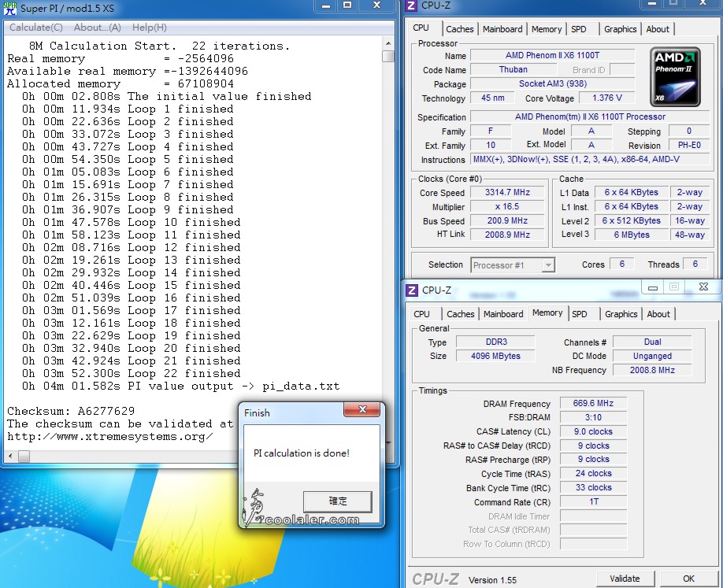The height and width of the screenshot is (588, 723).
Task: Click the HT Link value '2008.9 MHz'
Action: click(507, 235)
